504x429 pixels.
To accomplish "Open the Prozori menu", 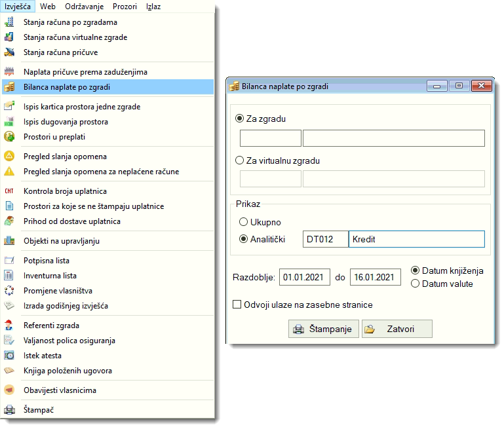I will pyautogui.click(x=125, y=7).
